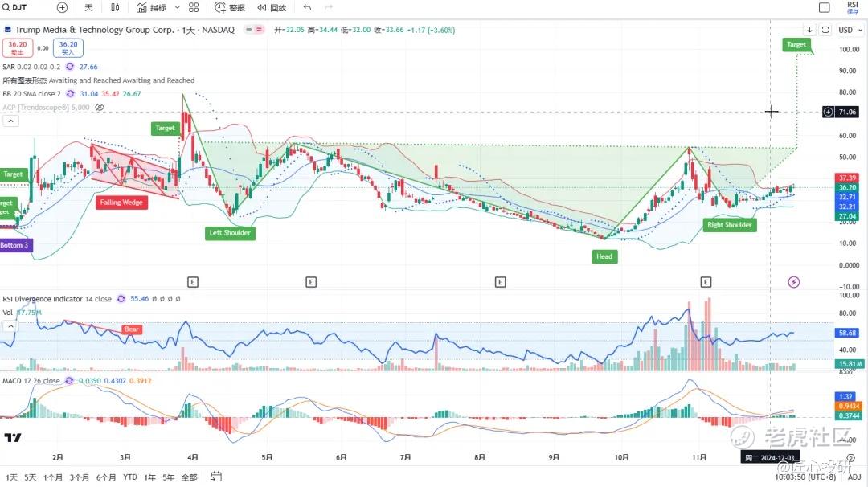Viewport: 868px width, 487px height.
Task: Click the symbol flag icon next to Trump Media
Action: tap(8, 29)
